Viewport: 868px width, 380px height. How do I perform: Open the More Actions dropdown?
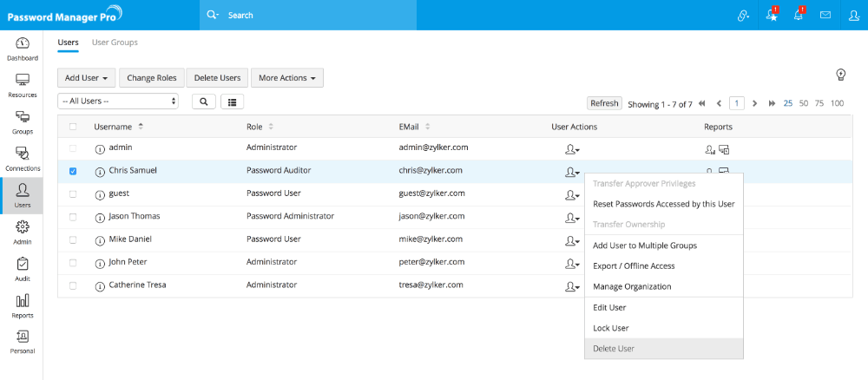click(286, 78)
